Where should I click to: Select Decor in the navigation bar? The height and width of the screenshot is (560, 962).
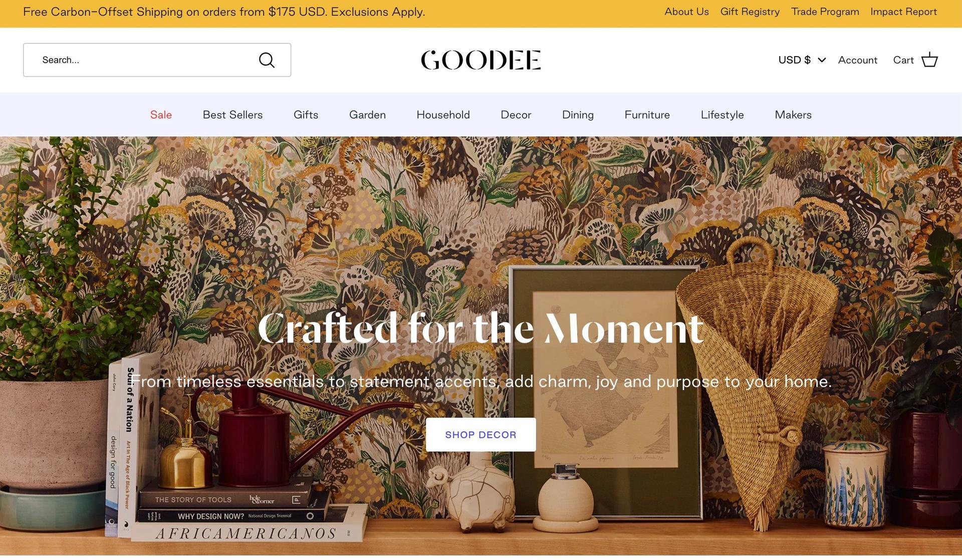516,115
